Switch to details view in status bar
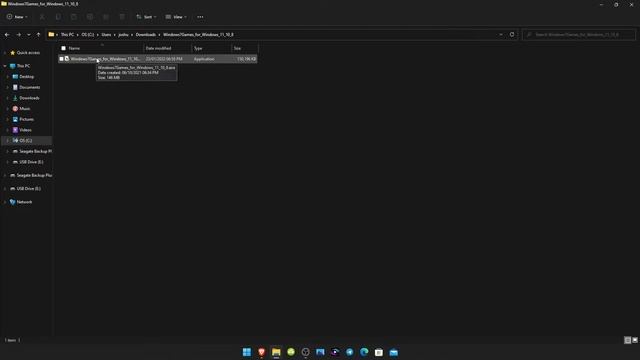The width and height of the screenshot is (640, 360). pyautogui.click(x=627, y=340)
